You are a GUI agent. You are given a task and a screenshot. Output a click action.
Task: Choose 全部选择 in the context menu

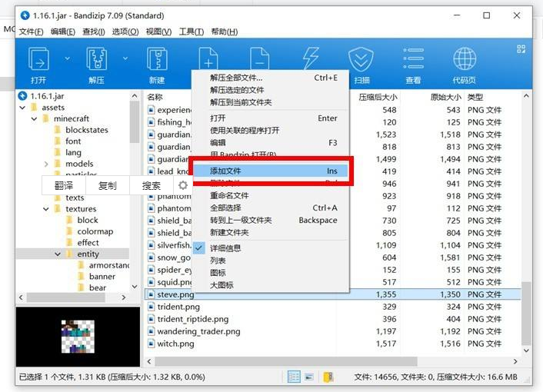(271, 208)
